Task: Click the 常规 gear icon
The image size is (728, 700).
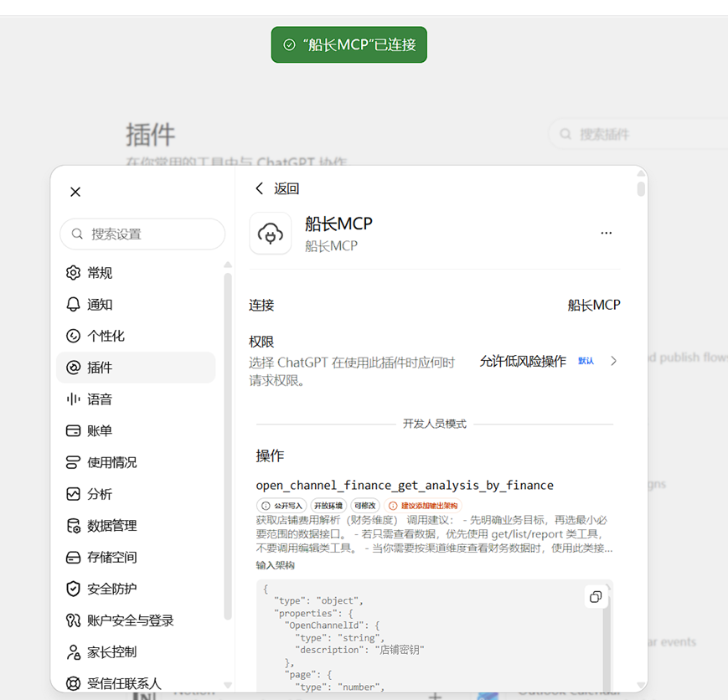Action: point(73,273)
